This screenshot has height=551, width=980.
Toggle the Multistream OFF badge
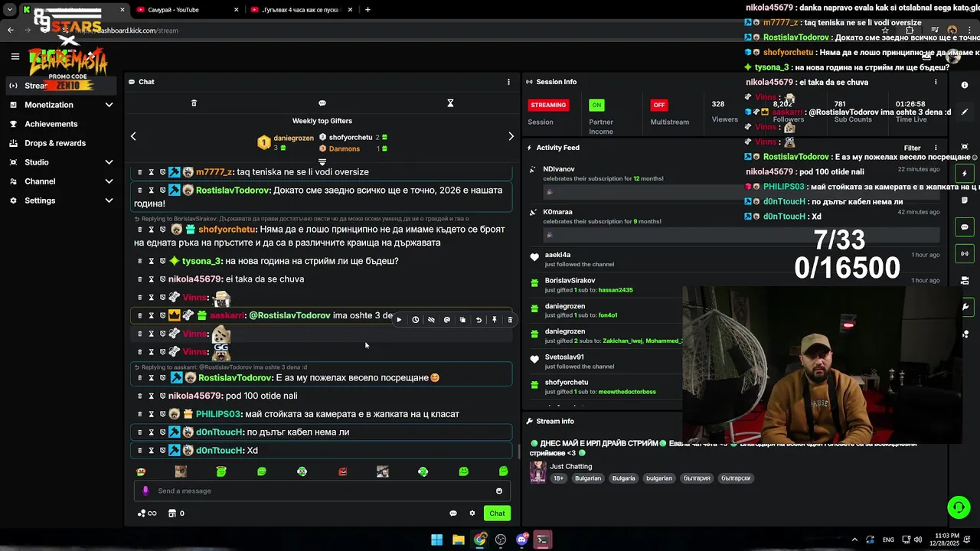pos(658,105)
